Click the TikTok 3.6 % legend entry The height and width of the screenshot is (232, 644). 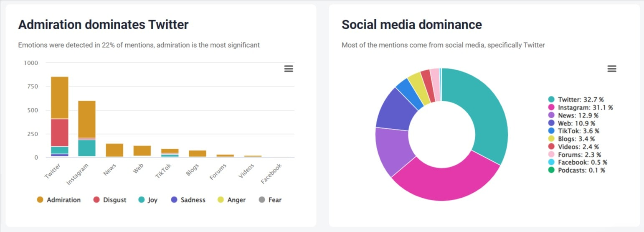coord(573,131)
